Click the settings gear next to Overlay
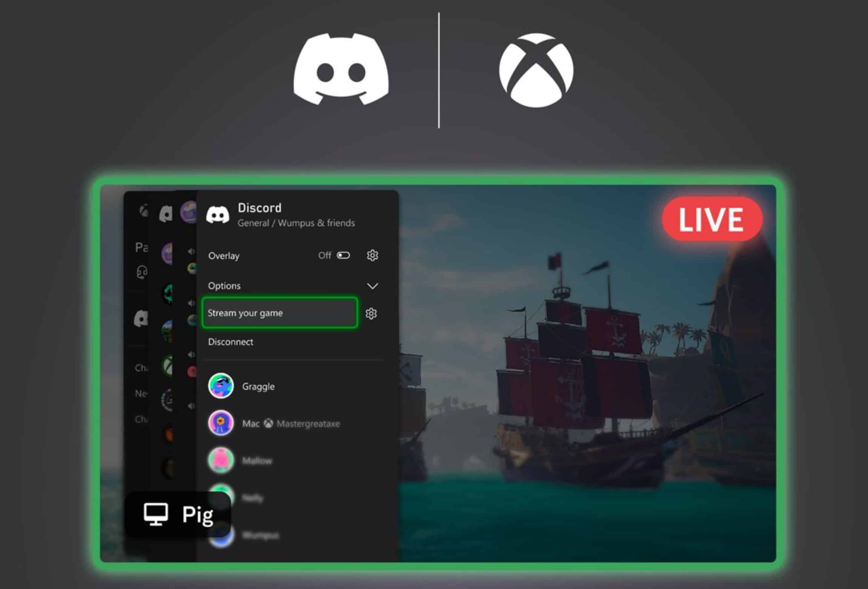The width and height of the screenshot is (868, 589). coord(372,256)
